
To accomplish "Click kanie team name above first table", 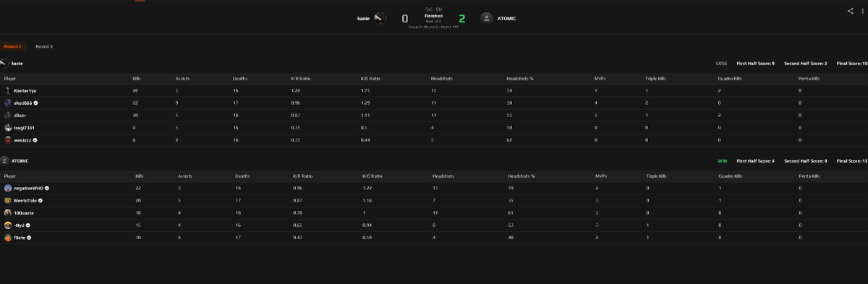I will click(17, 64).
